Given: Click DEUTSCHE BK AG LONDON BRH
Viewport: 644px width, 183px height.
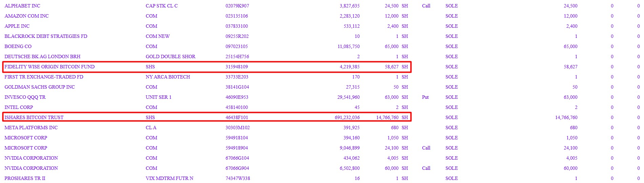Looking at the screenshot, I should click(x=42, y=56).
